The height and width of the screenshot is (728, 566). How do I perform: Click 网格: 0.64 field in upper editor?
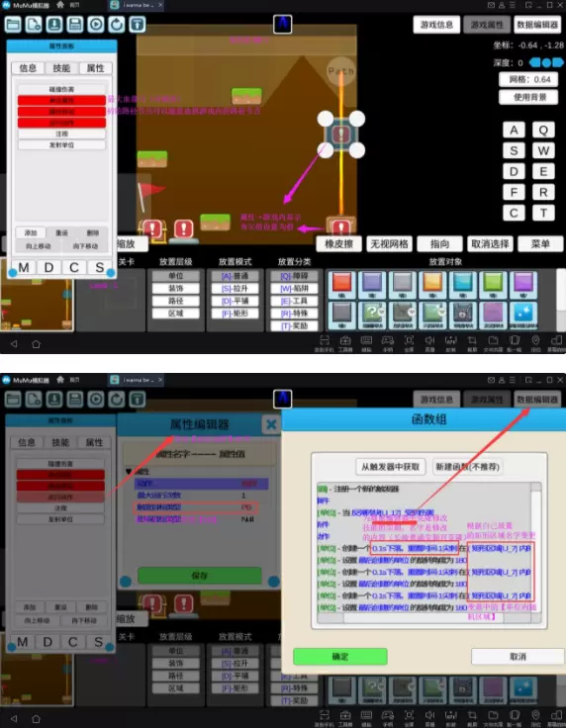tap(528, 79)
